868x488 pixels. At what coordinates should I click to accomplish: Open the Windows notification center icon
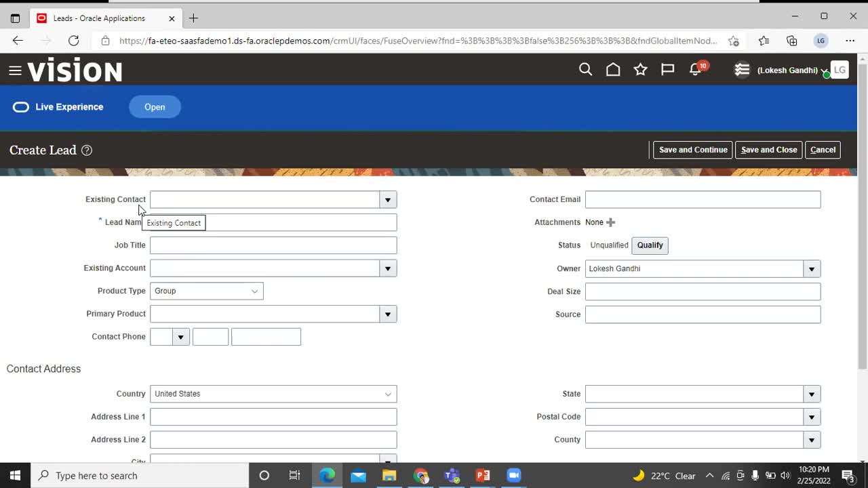pyautogui.click(x=848, y=475)
